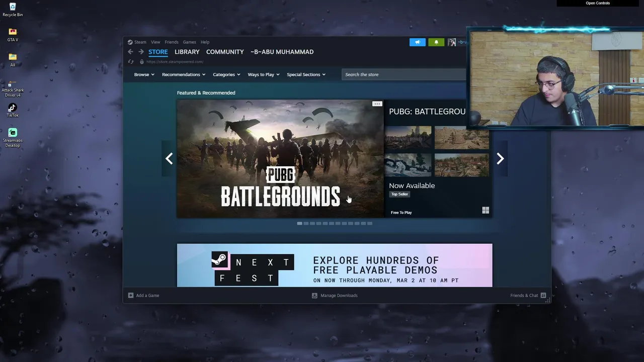The height and width of the screenshot is (362, 644).
Task: Select the top-right PUBG screenshot thumbnail
Action: [x=461, y=137]
